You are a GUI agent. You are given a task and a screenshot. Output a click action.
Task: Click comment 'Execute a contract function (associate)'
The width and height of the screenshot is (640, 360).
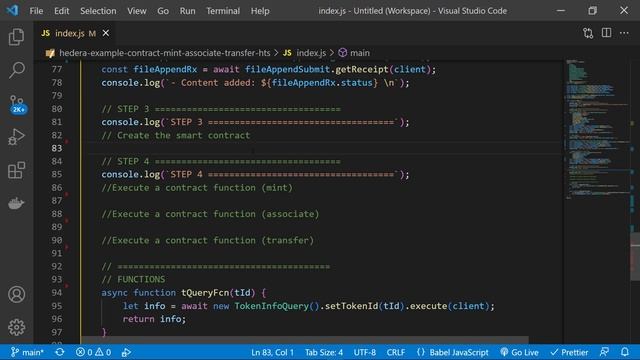point(210,214)
